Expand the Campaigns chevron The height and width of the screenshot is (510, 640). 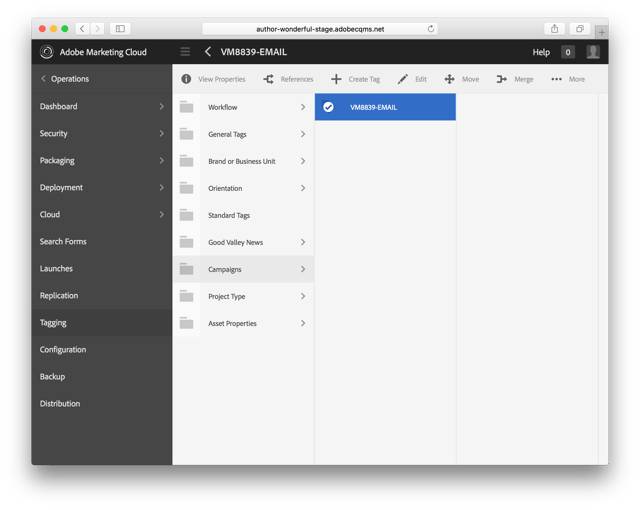[x=303, y=269]
